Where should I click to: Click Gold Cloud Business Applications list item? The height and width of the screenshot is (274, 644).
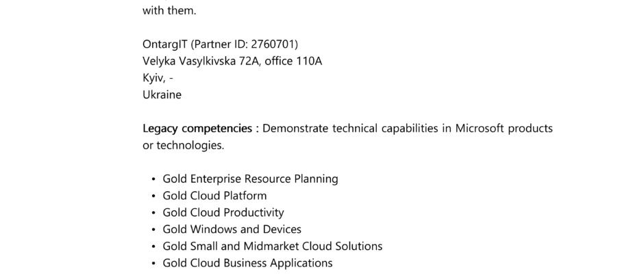pyautogui.click(x=247, y=263)
